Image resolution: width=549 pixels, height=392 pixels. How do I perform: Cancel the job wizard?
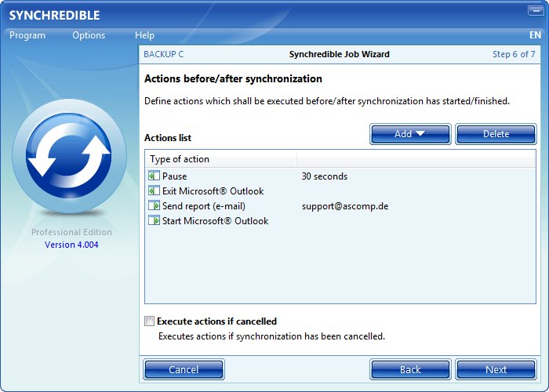tap(184, 369)
